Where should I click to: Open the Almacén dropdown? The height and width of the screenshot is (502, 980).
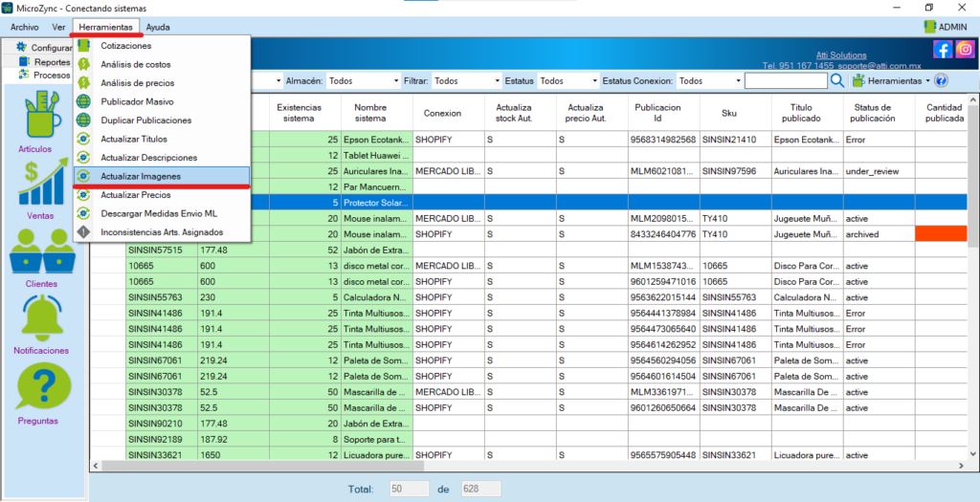[x=364, y=81]
